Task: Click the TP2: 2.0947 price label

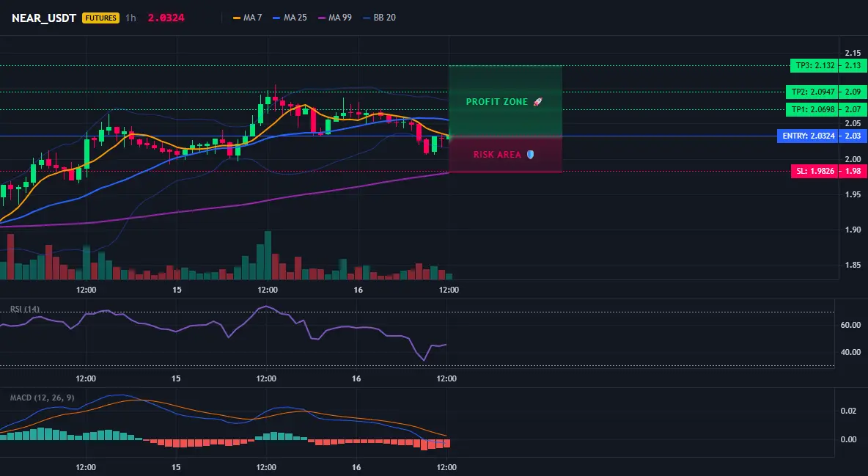Action: pos(812,92)
